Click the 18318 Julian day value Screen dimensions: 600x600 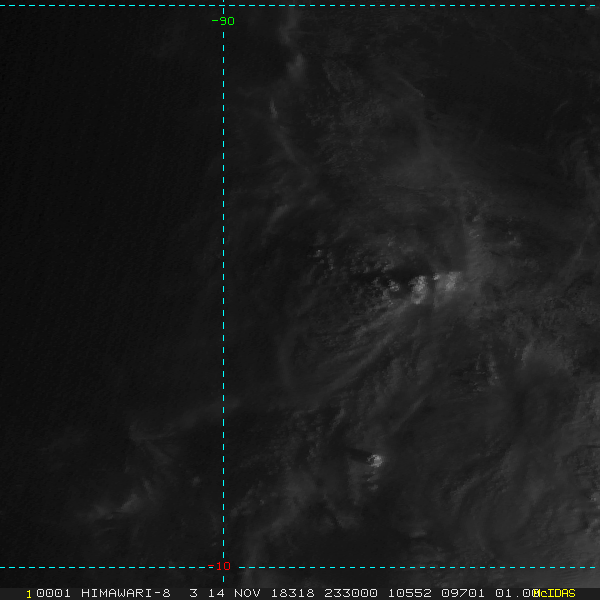point(293,593)
